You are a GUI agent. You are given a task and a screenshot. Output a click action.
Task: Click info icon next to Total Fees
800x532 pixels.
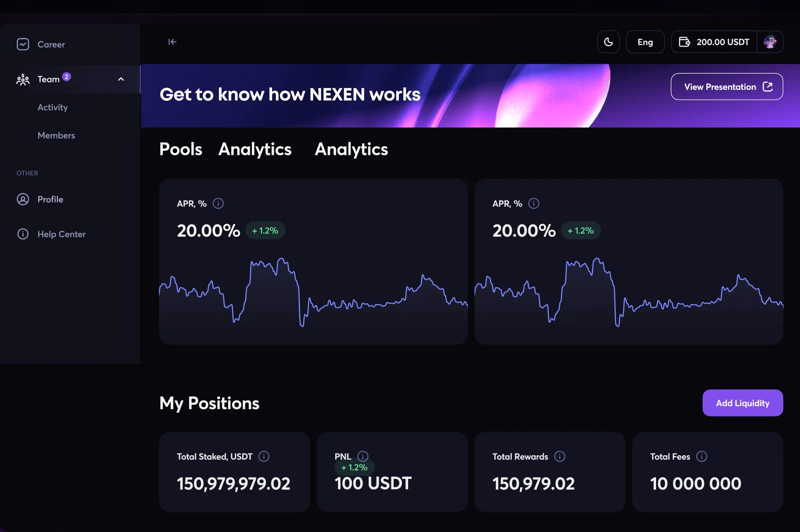(702, 457)
